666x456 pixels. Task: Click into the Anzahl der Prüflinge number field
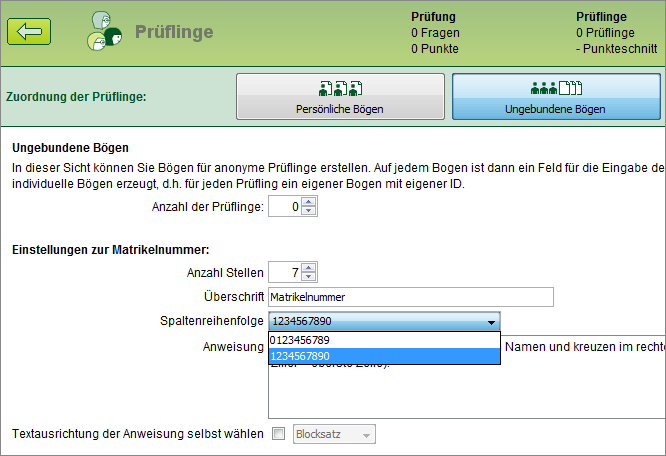point(284,207)
